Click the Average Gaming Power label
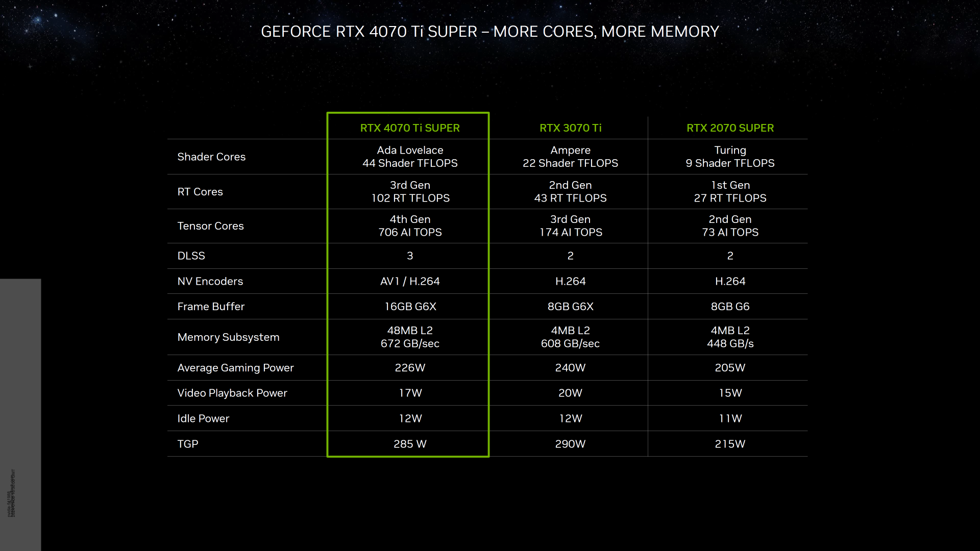Screen dimensions: 980x551 pos(235,368)
